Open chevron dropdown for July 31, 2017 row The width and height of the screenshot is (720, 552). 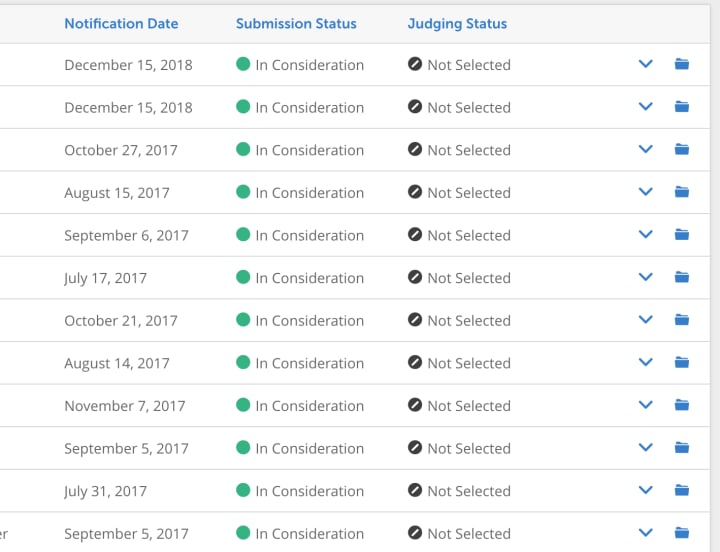(645, 491)
